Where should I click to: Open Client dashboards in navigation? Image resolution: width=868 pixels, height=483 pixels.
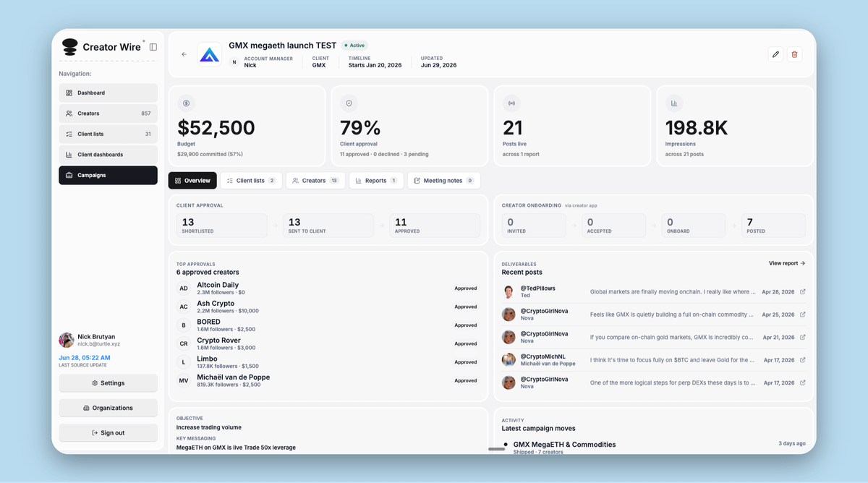coord(108,155)
